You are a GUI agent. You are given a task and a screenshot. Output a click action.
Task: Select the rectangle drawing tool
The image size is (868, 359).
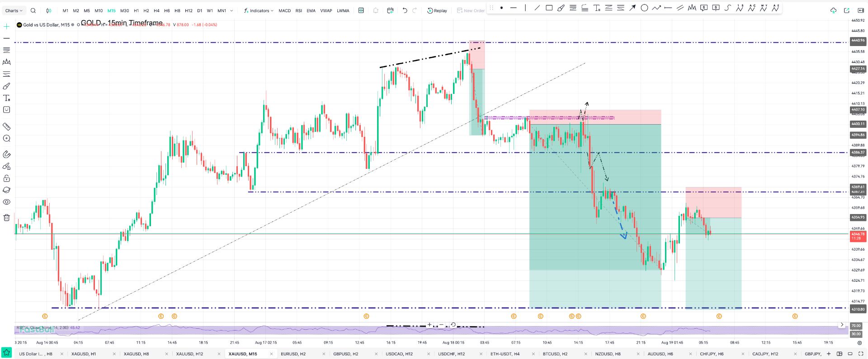coord(549,8)
